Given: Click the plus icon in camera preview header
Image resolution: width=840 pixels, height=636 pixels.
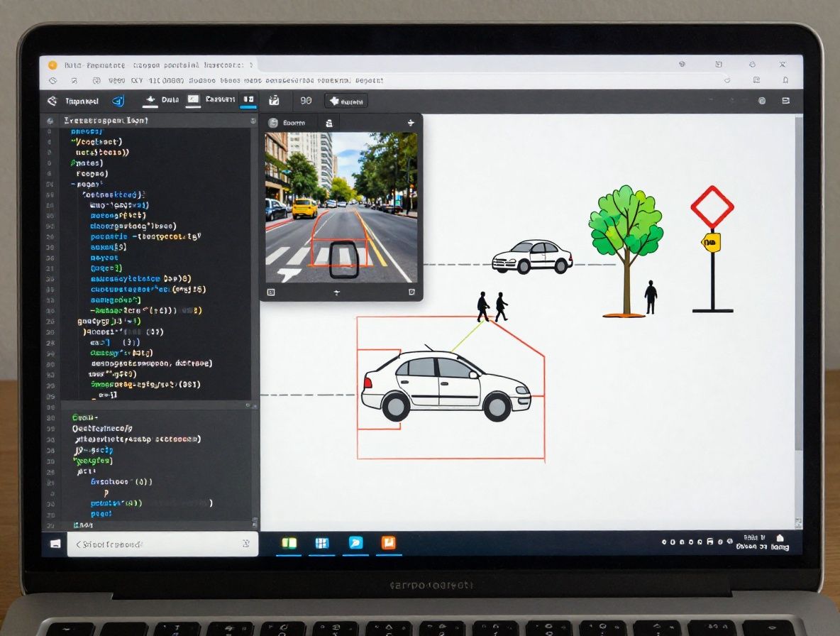Looking at the screenshot, I should tap(410, 123).
